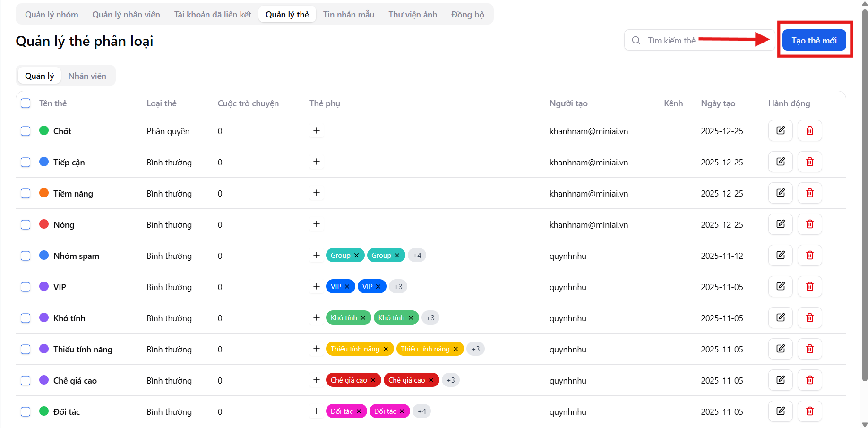Remove first Khó tính sub-tag via X
This screenshot has height=428, width=868.
click(x=363, y=318)
